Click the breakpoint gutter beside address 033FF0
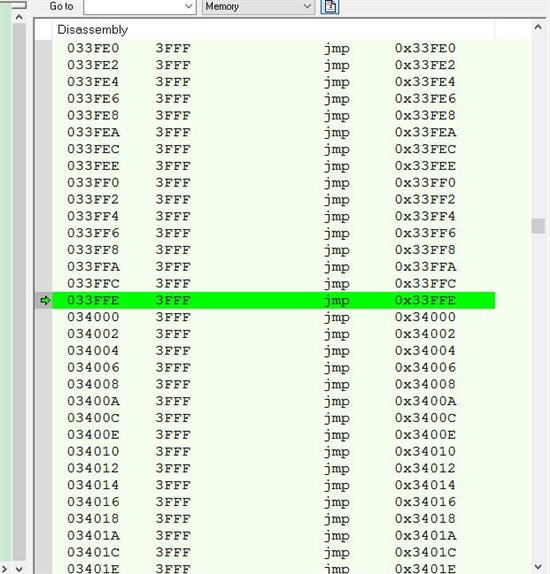 (44, 183)
